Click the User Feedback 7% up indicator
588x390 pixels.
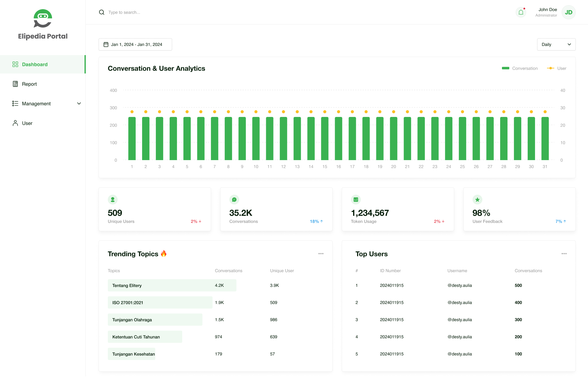tap(561, 221)
